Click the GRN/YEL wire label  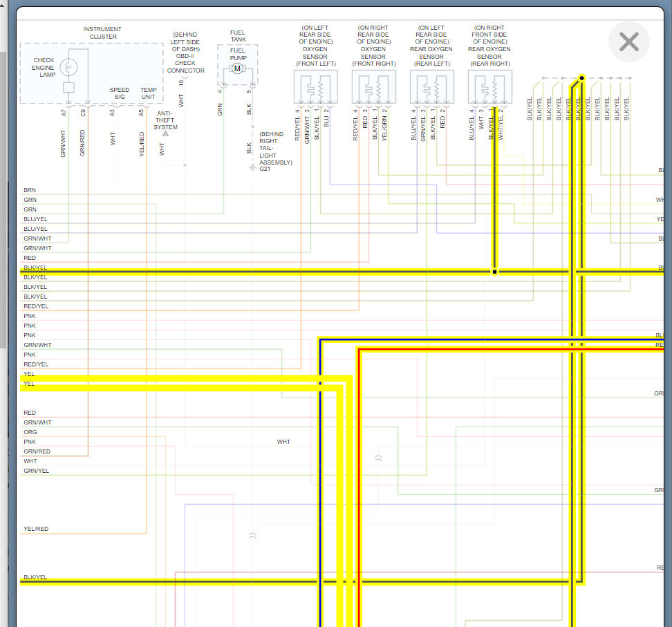click(36, 471)
